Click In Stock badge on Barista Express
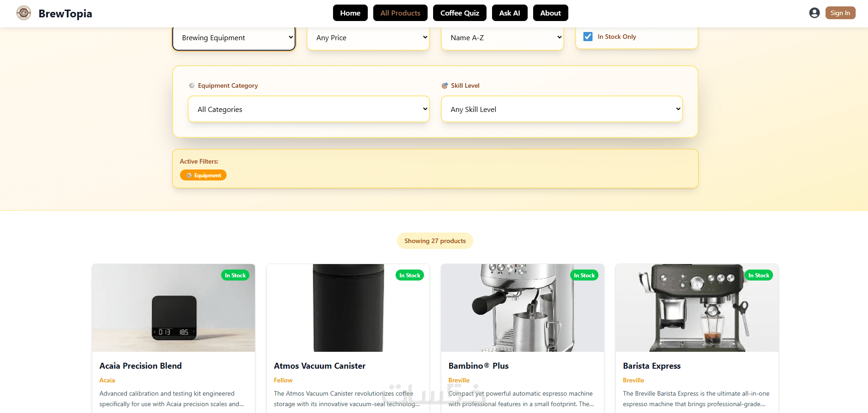This screenshot has height=413, width=868. [759, 275]
